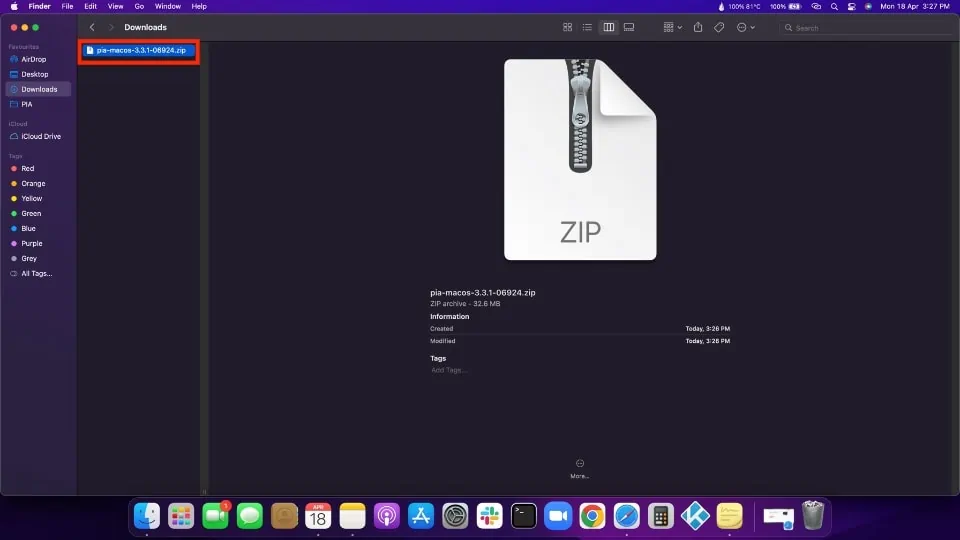The width and height of the screenshot is (960, 540).
Task: Go back with the left chevron
Action: 92,28
